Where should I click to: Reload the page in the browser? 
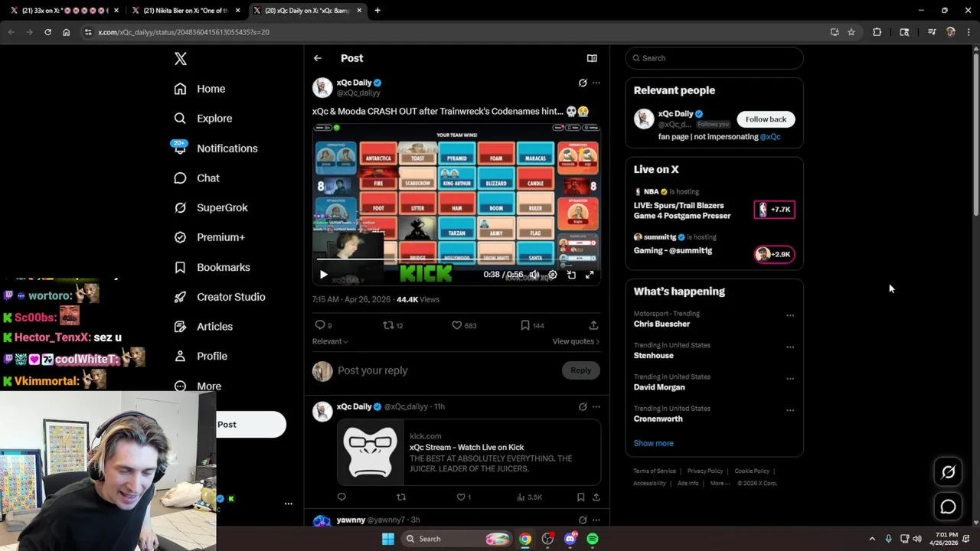coord(47,32)
